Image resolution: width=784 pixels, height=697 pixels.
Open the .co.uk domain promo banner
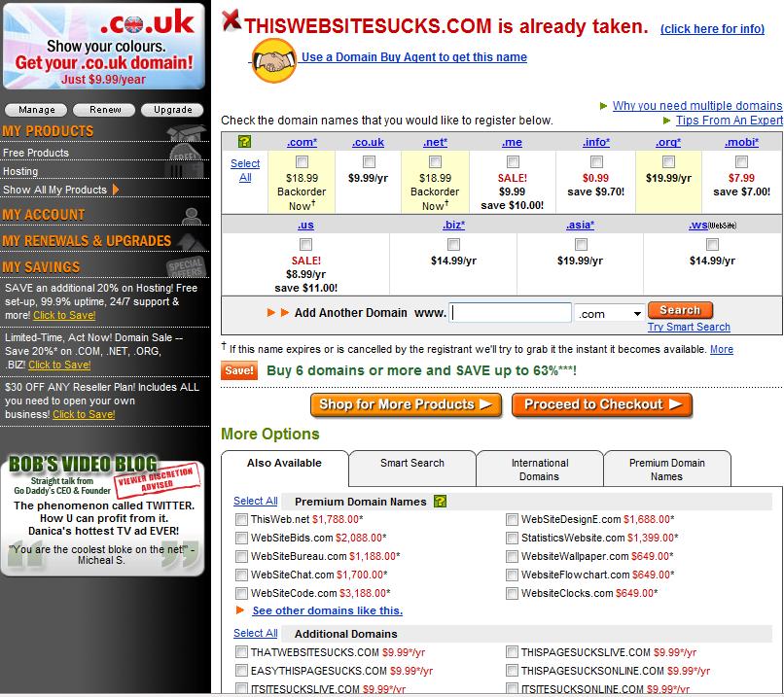click(x=104, y=47)
